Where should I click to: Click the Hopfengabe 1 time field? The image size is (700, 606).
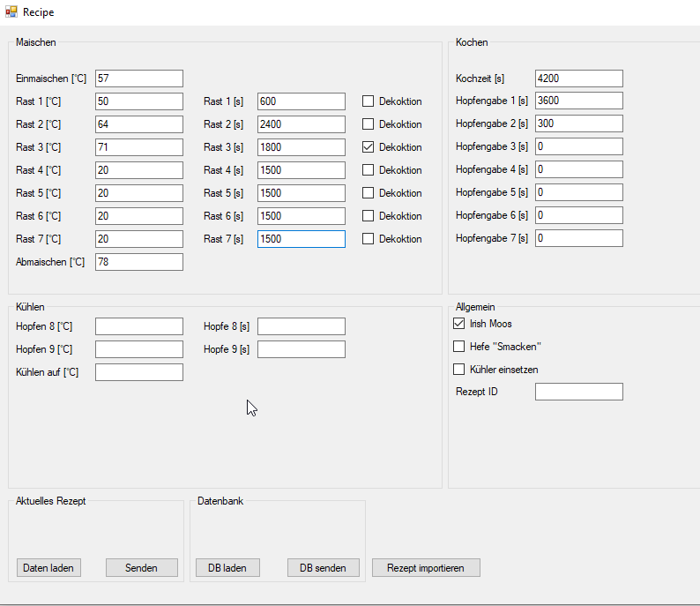click(x=578, y=101)
